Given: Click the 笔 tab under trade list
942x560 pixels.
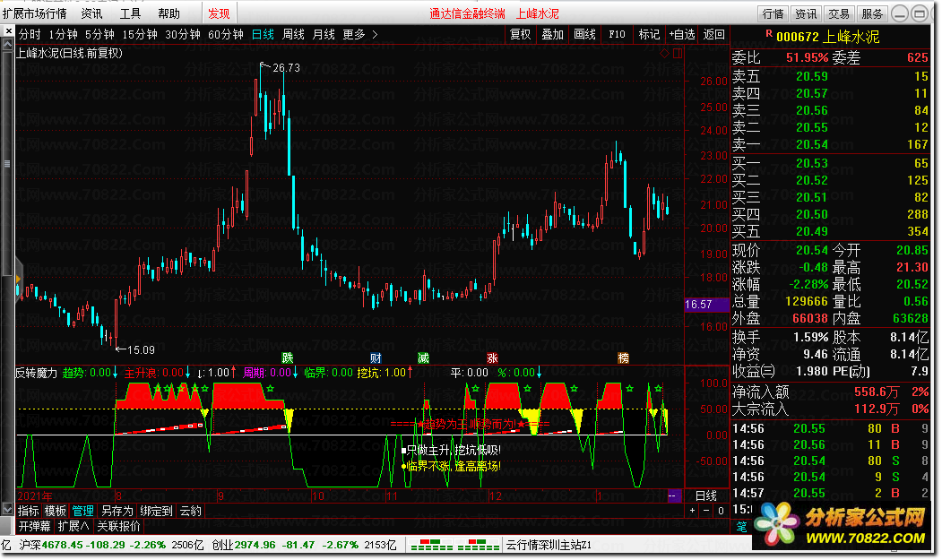Looking at the screenshot, I should point(741,527).
